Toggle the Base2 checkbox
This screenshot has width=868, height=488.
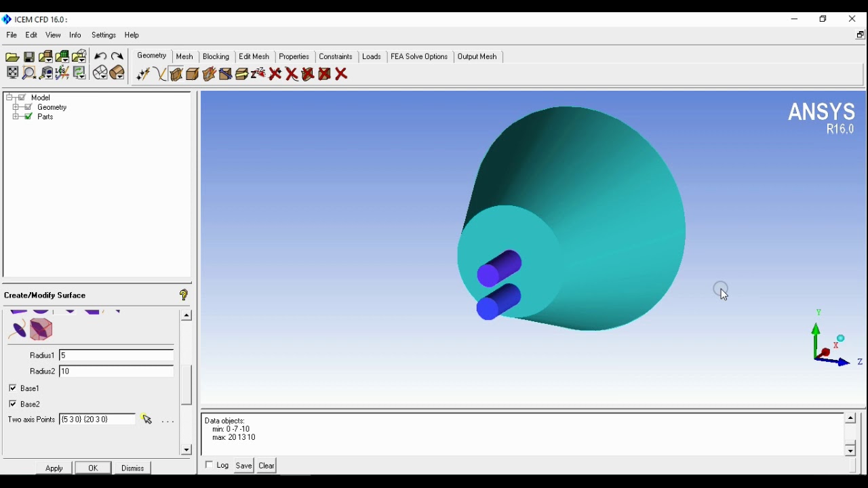point(13,405)
